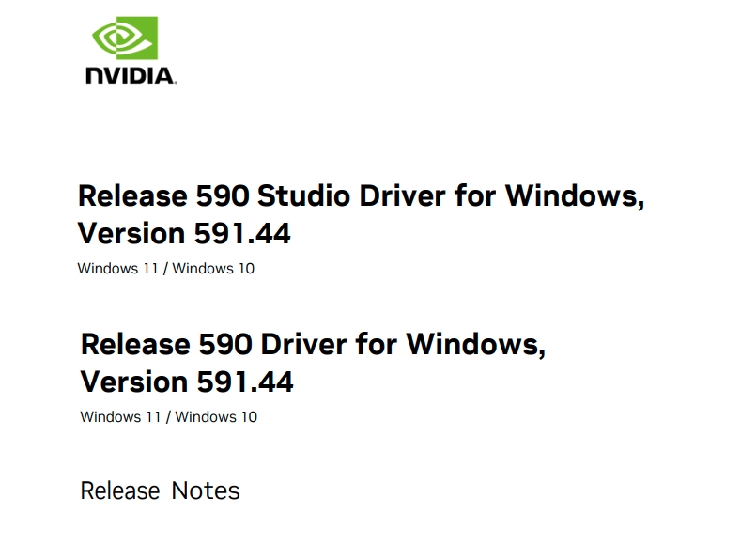The width and height of the screenshot is (756, 545).
Task: Click the word 'Release' in the Studio Driver heading
Action: tap(132, 196)
